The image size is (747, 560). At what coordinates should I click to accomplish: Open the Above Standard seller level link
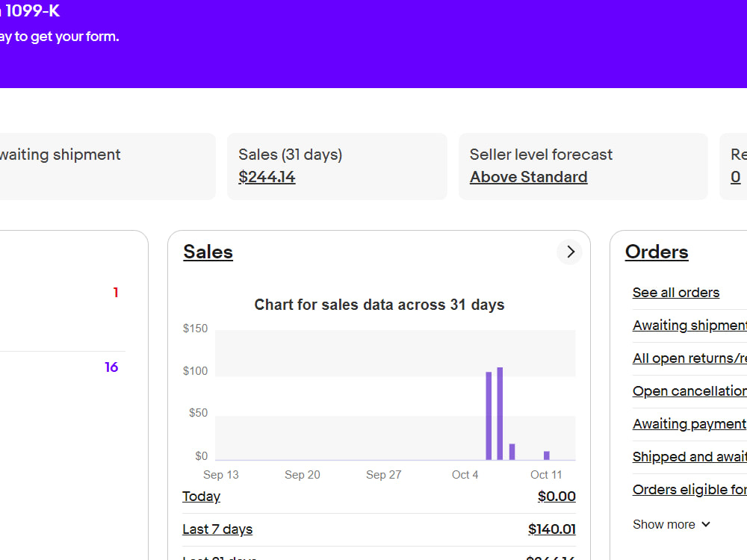point(528,177)
